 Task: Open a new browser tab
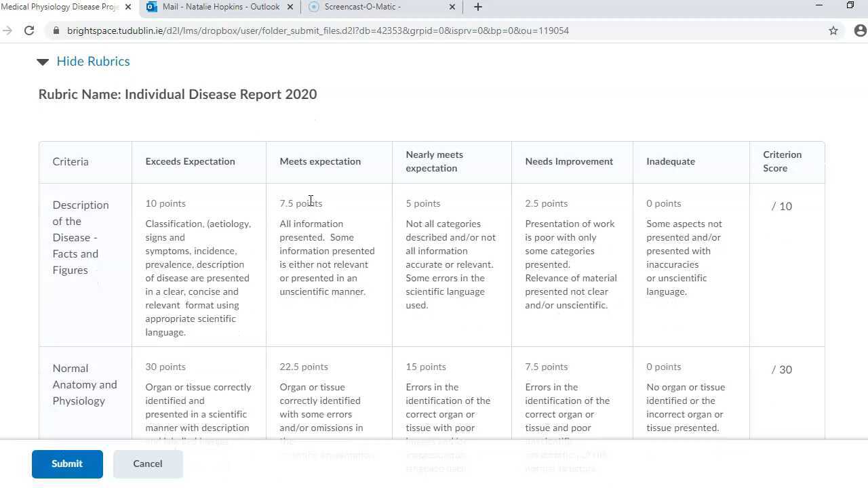[x=478, y=7]
